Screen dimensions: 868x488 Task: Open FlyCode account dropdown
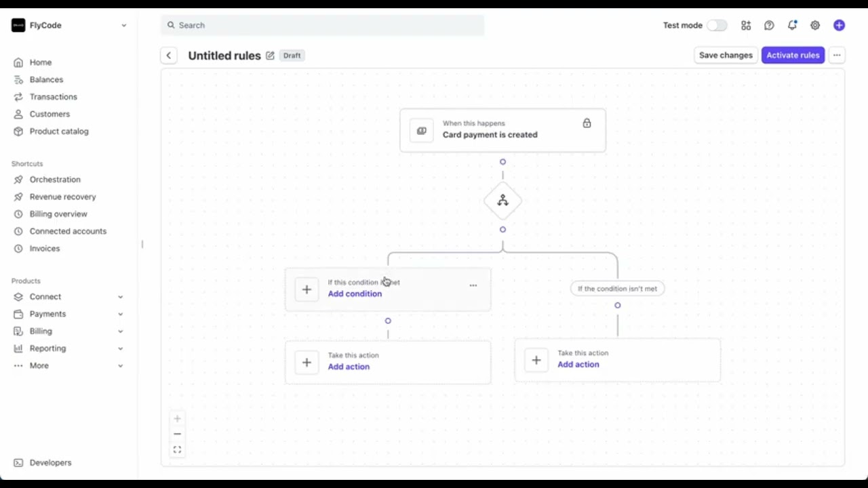[69, 25]
